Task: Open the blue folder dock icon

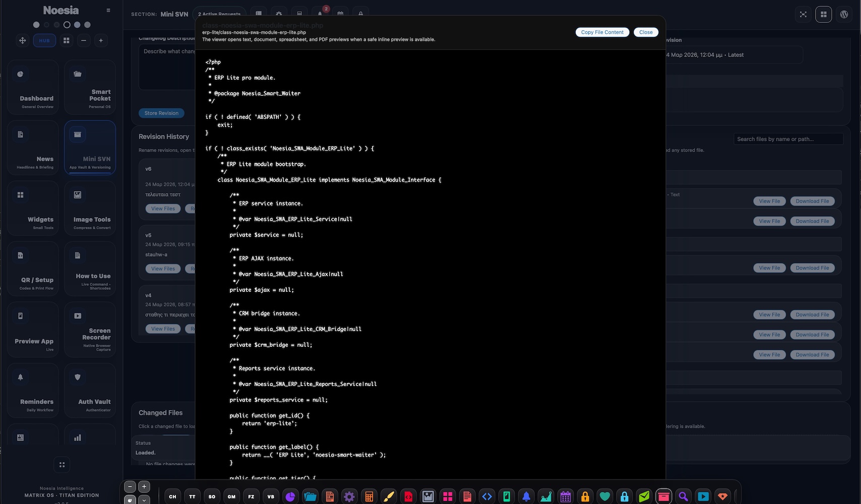Action: coord(310,496)
